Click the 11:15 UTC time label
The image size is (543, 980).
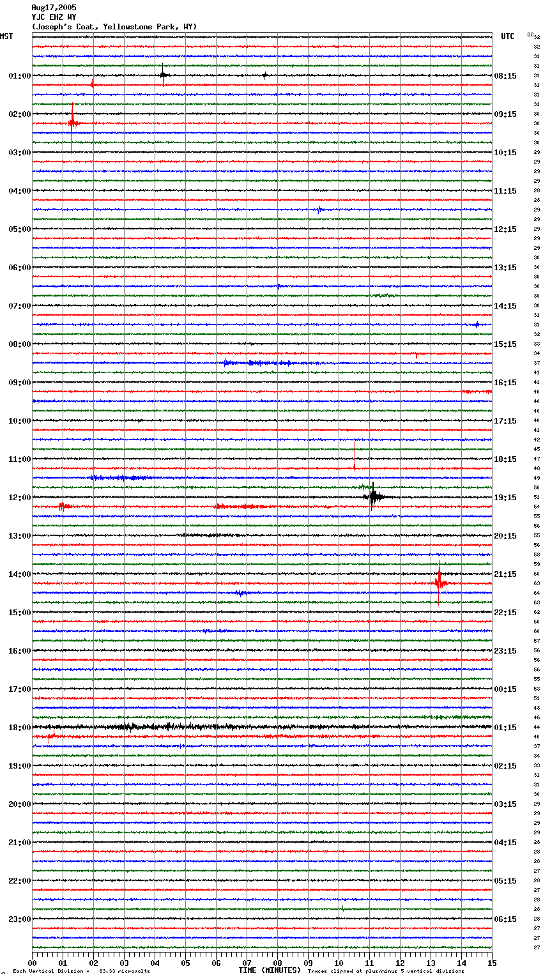click(505, 191)
